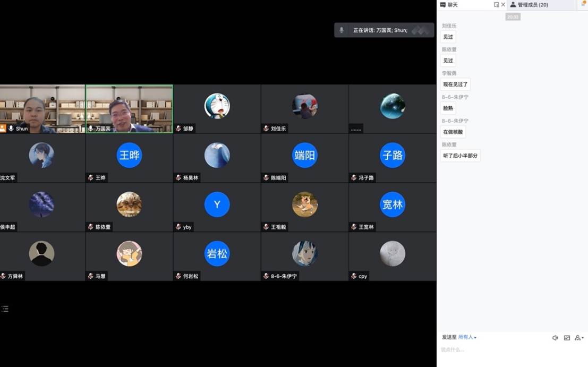Viewport: 588px width, 367px height.
Task: Click the voice sound icon in chat toolbar
Action: (555, 337)
